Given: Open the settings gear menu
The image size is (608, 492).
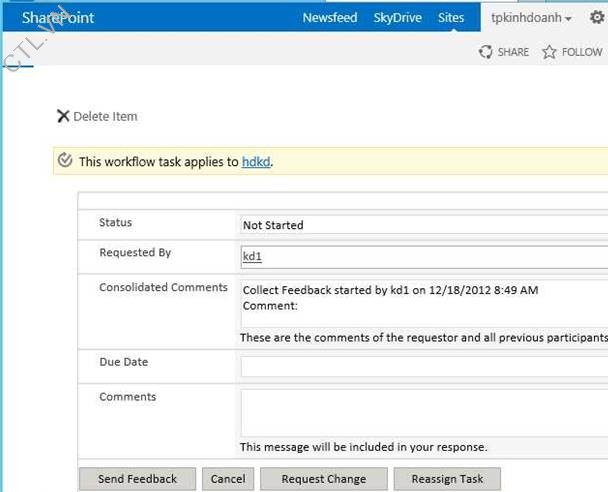Looking at the screenshot, I should pos(597,17).
